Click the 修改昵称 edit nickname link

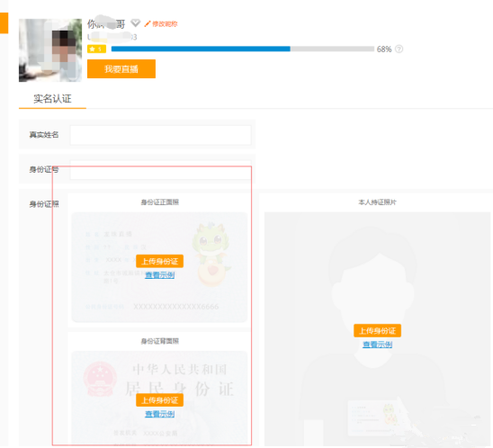165,24
